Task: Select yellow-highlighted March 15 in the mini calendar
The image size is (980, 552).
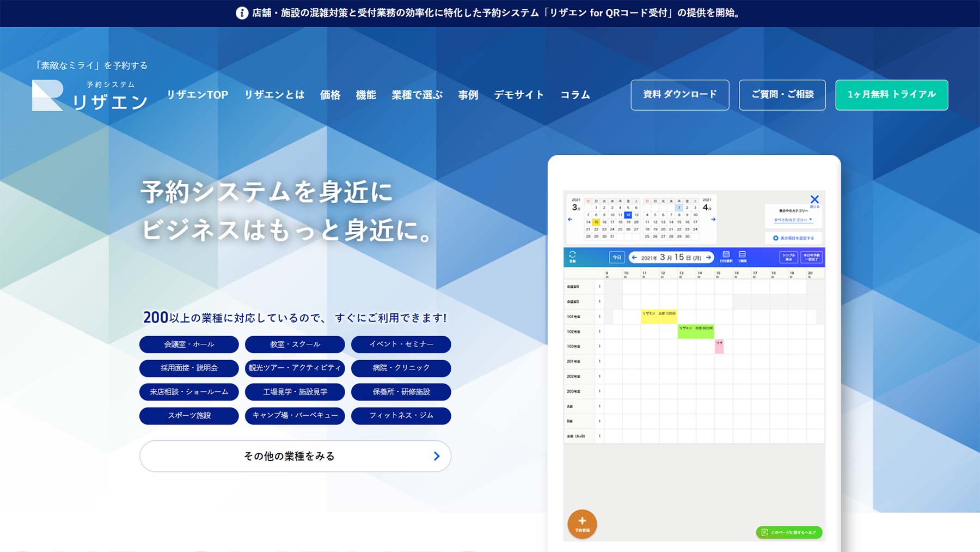Action: pyautogui.click(x=596, y=222)
